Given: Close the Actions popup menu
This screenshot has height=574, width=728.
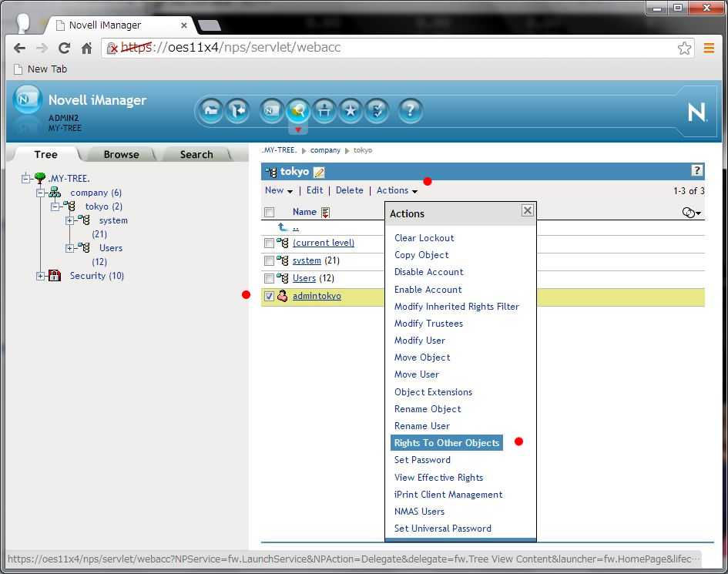Looking at the screenshot, I should coord(528,210).
